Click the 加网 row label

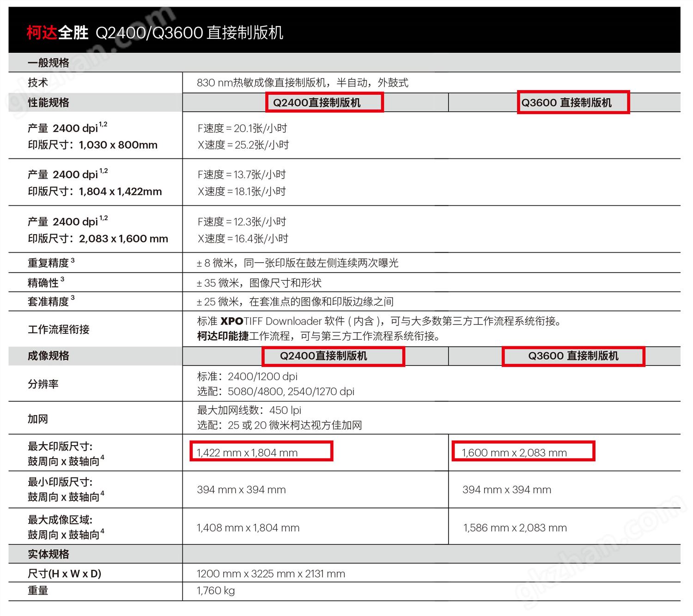38,419
